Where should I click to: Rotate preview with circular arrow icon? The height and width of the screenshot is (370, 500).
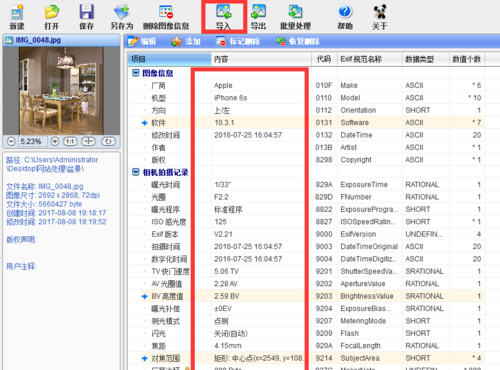point(108,141)
